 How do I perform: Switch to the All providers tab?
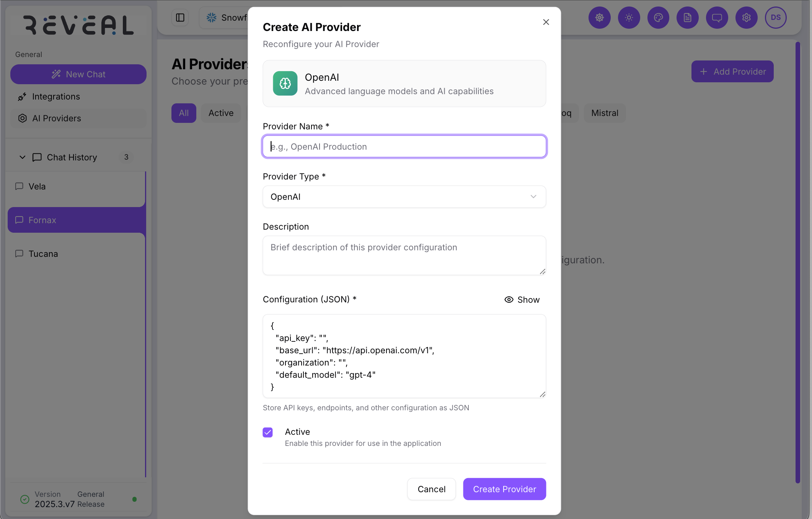click(x=184, y=113)
